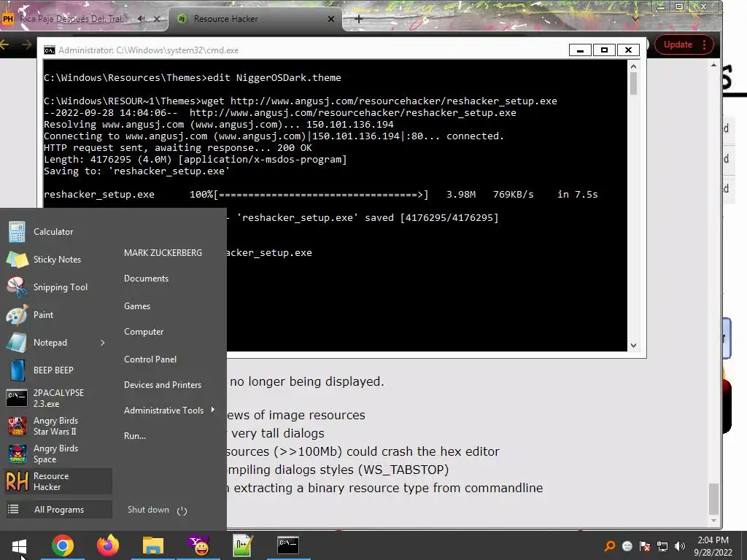Click the Shut down button
Viewport: 747px width, 560px height.
pyautogui.click(x=148, y=510)
